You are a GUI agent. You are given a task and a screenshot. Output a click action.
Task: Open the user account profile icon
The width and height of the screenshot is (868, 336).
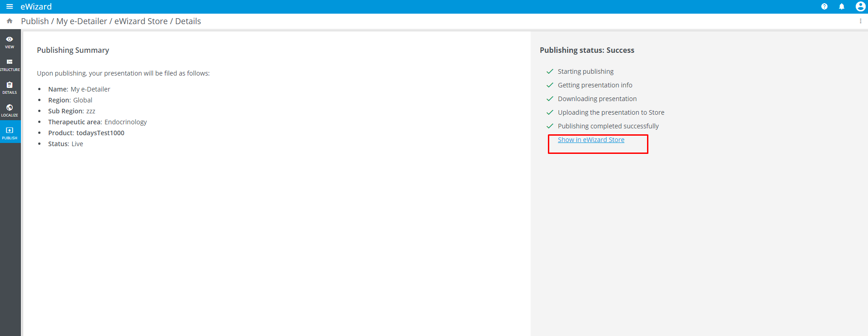tap(860, 6)
